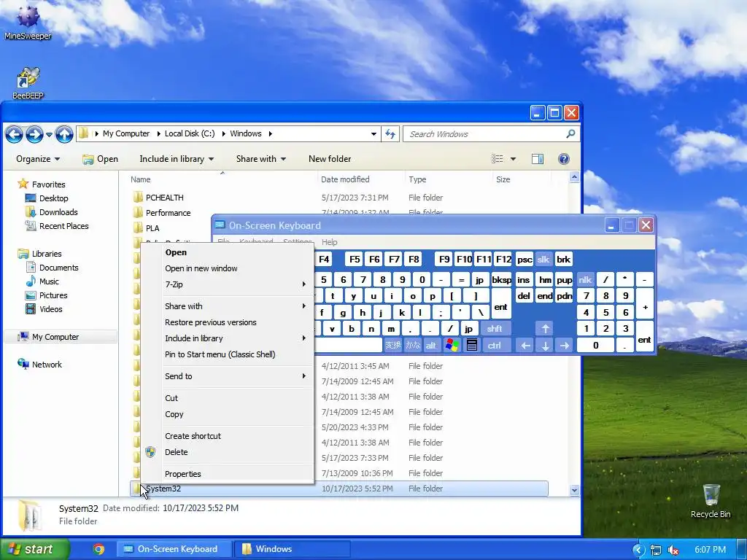This screenshot has width=747, height=560.
Task: Go back with the Explorer back arrow
Action: (14, 134)
